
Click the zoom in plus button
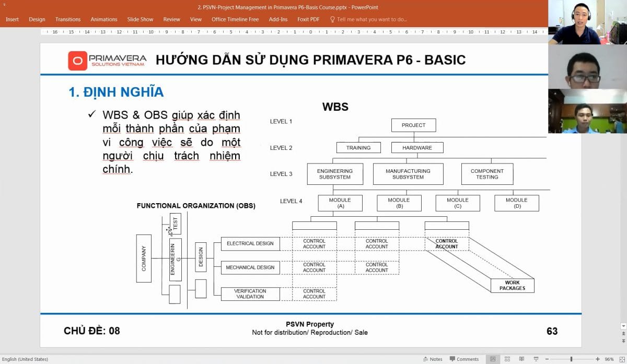coord(597,359)
